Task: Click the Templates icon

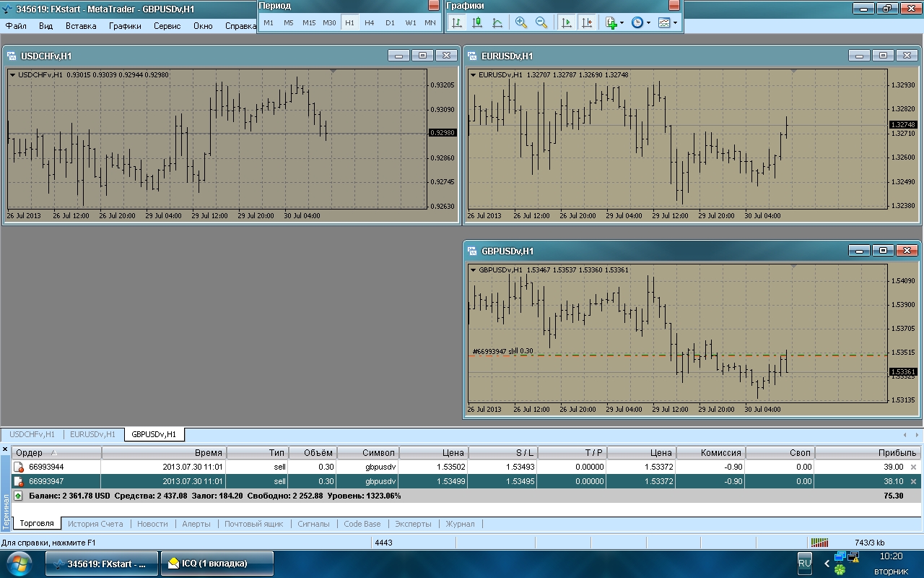Action: [663, 22]
